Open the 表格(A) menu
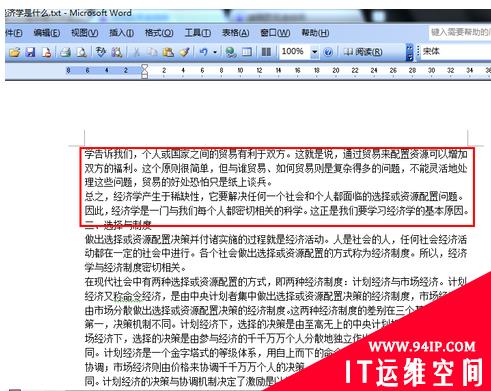 point(236,33)
